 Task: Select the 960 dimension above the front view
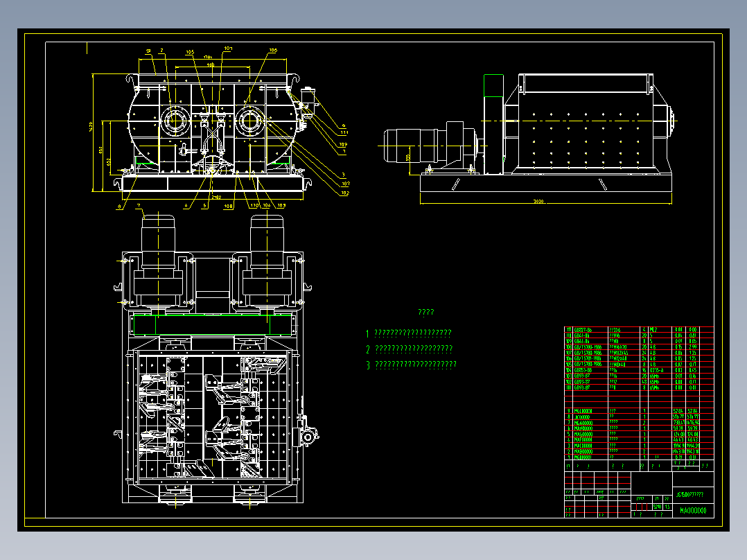tap(210, 65)
